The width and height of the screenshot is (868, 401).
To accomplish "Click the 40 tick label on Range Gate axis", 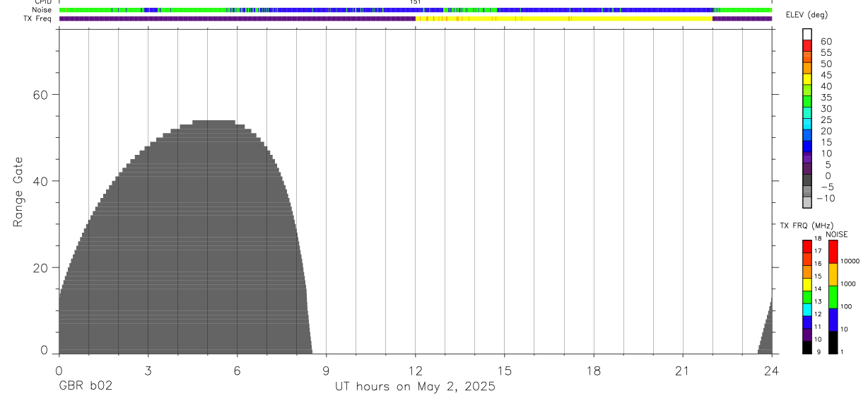I will pyautogui.click(x=41, y=181).
